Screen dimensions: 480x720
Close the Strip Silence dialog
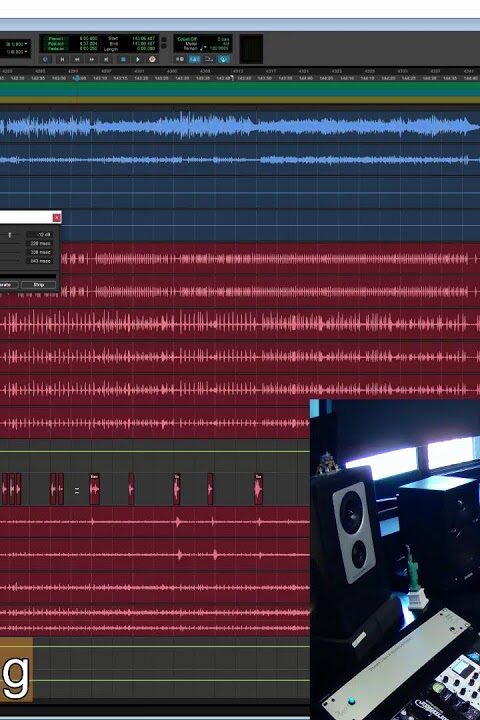point(56,218)
